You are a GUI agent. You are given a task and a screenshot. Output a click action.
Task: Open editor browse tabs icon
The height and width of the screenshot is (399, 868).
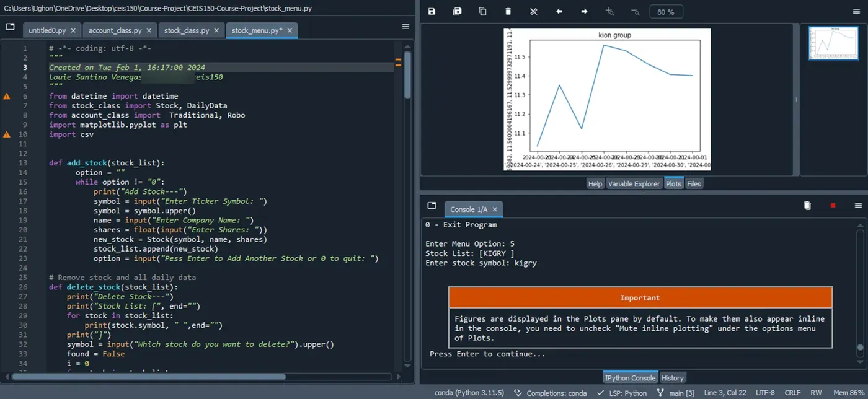[10, 27]
